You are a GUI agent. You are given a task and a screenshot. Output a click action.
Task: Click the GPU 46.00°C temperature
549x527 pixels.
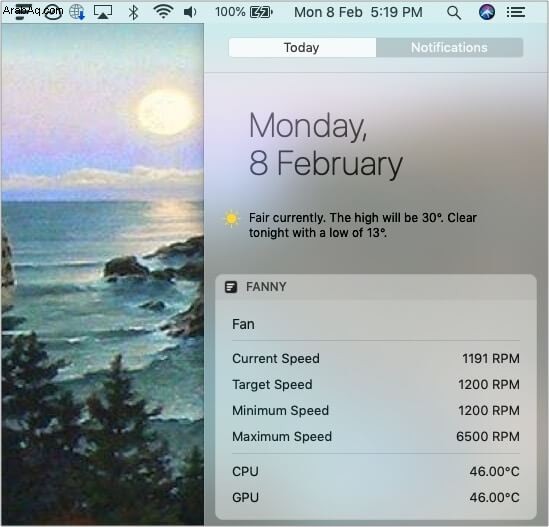click(x=495, y=498)
